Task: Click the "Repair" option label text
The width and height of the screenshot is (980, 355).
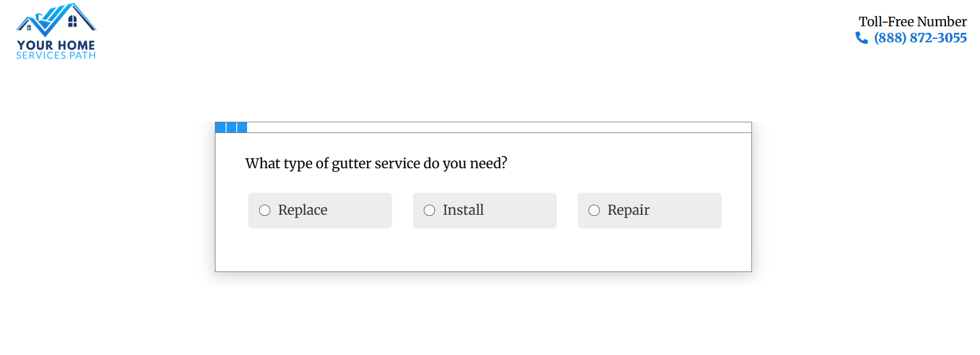Action: pos(628,211)
